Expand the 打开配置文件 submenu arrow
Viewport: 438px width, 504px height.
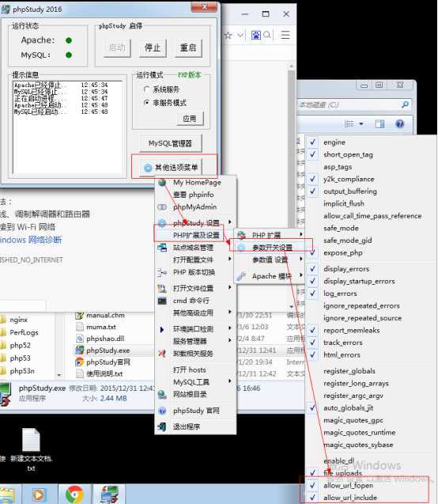[230, 259]
